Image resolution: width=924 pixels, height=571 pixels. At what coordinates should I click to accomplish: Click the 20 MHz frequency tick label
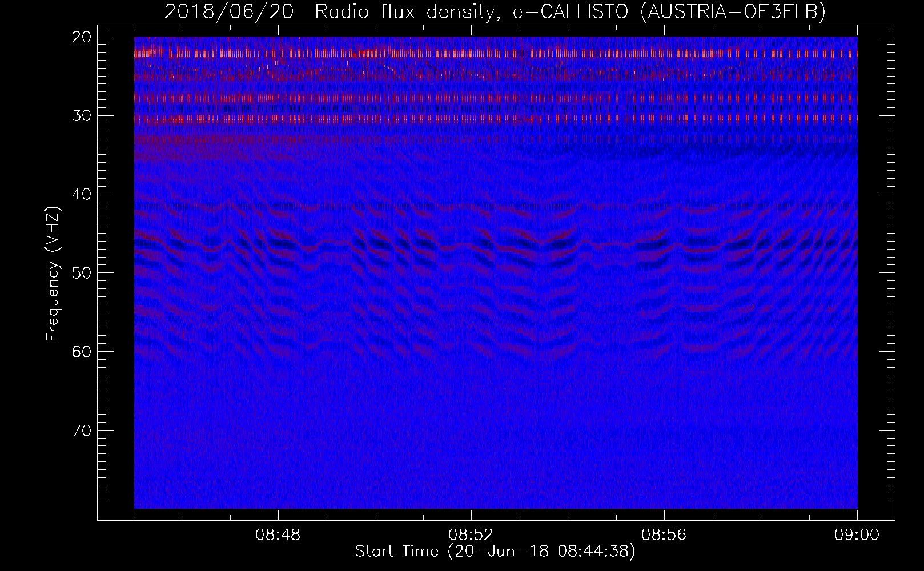[x=82, y=37]
